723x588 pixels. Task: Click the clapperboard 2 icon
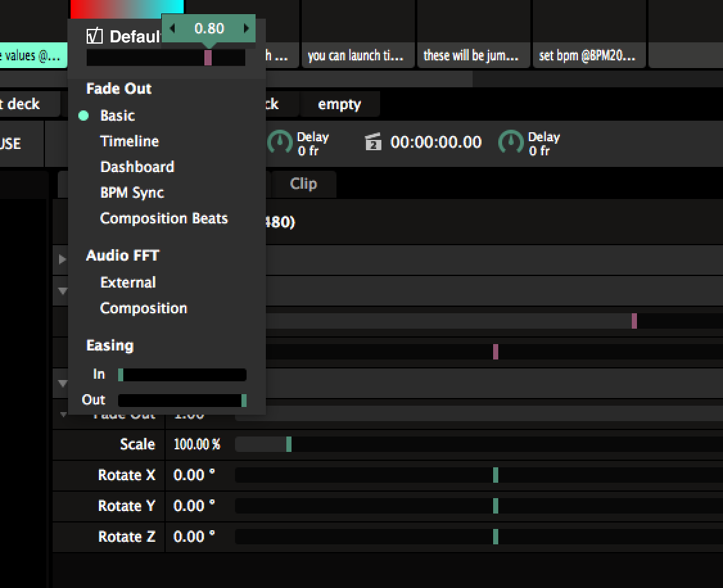[373, 143]
